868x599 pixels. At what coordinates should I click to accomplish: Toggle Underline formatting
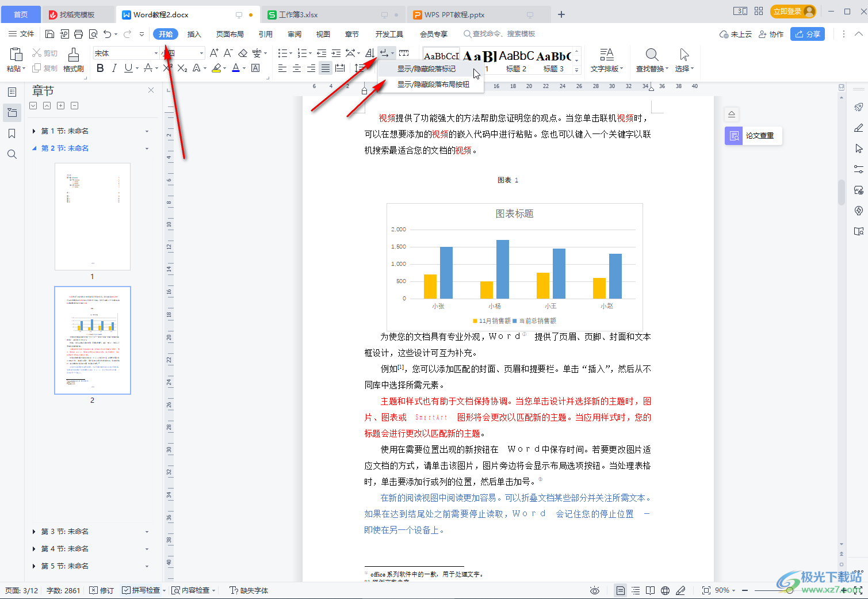[x=128, y=68]
